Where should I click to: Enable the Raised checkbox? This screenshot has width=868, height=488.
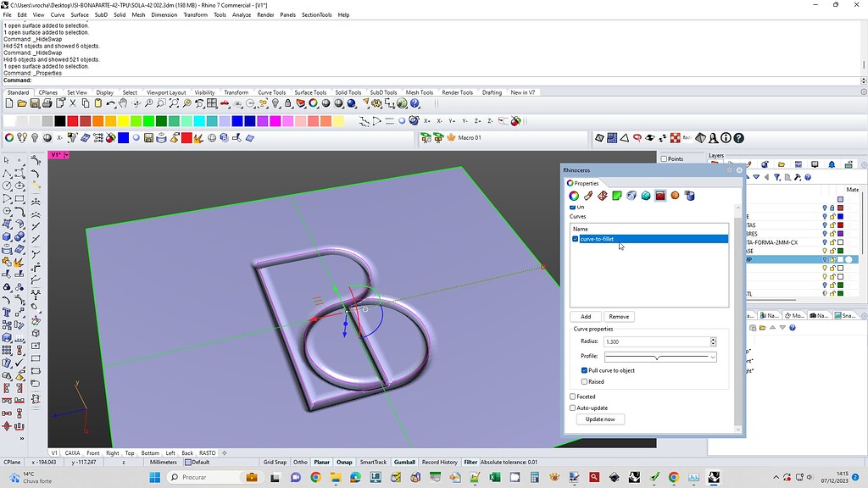pos(584,381)
